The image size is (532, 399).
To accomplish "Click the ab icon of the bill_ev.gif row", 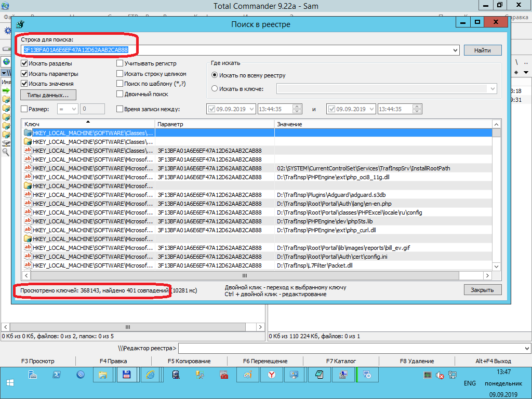I will [x=28, y=247].
